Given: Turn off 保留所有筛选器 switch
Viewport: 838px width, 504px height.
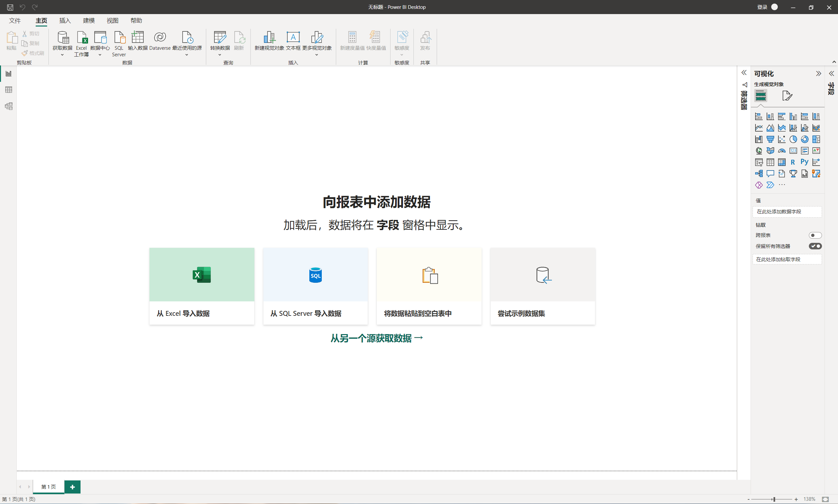Looking at the screenshot, I should tap(814, 246).
